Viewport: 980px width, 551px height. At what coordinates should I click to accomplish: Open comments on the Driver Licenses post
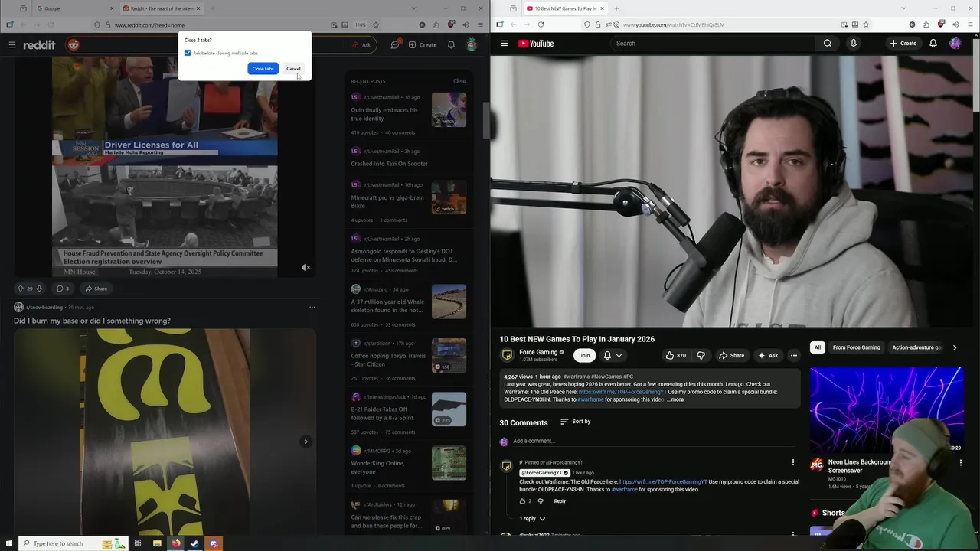tap(62, 289)
